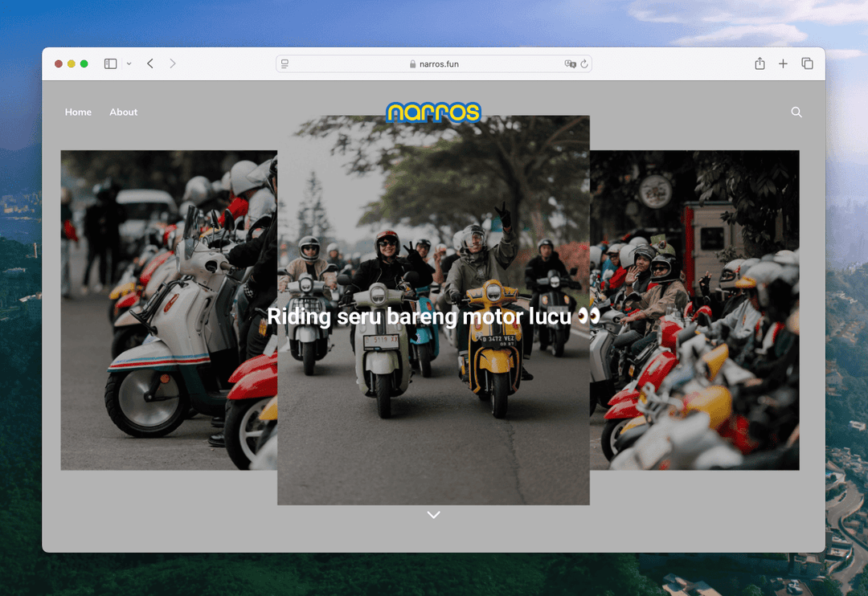This screenshot has width=868, height=596.
Task: Reload the current page
Action: click(x=584, y=64)
